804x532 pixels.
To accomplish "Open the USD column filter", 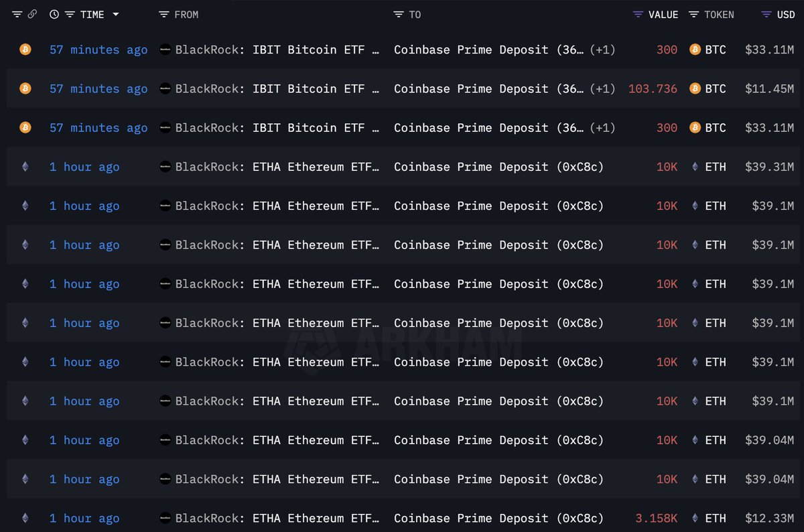I will (x=766, y=15).
